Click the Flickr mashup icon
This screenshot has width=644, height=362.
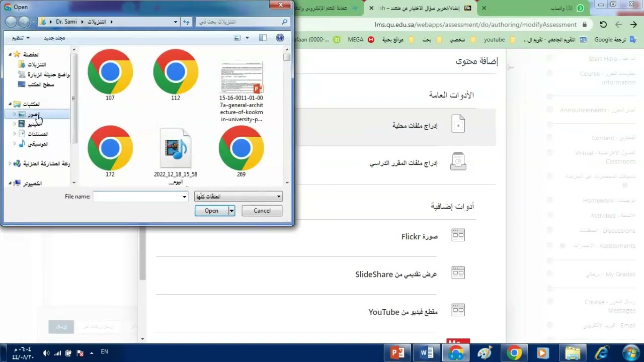[458, 235]
